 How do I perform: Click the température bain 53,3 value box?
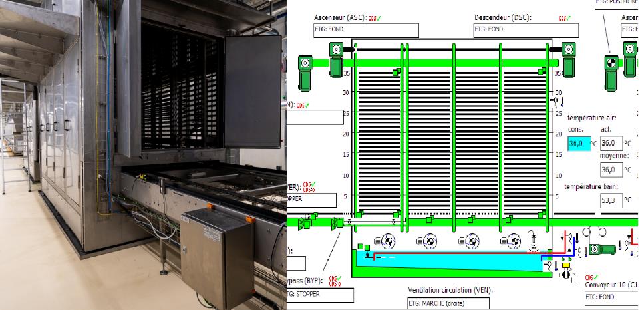pos(609,200)
